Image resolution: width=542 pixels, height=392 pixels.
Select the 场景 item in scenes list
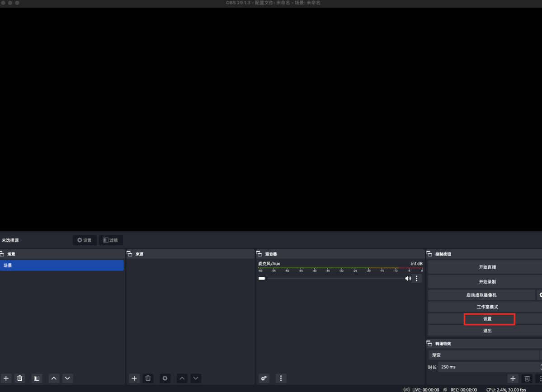point(61,266)
